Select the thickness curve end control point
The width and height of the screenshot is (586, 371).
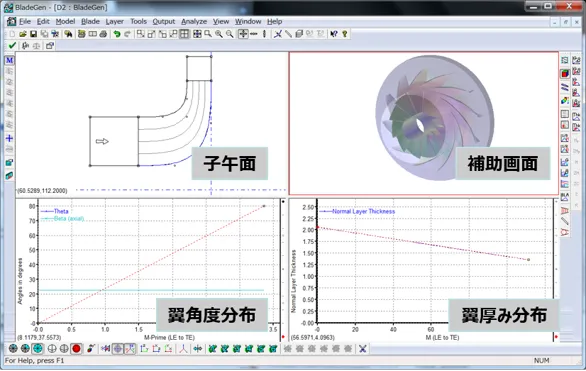coord(528,259)
